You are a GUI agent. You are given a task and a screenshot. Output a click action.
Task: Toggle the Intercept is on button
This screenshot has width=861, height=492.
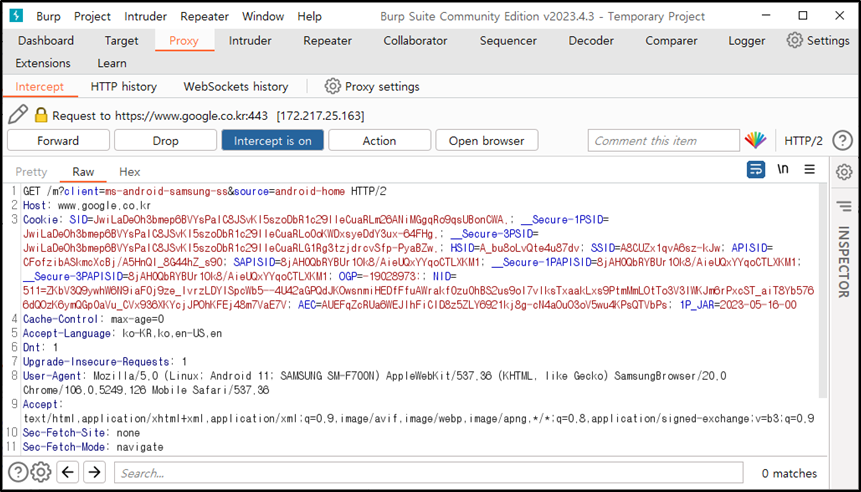(272, 141)
